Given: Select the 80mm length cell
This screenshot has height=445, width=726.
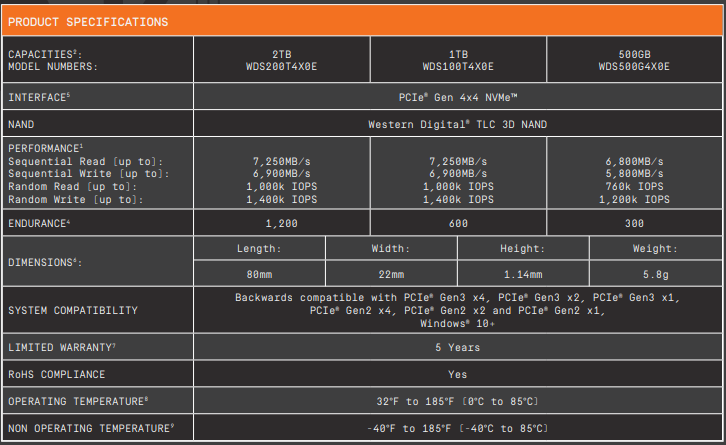Looking at the screenshot, I should pyautogui.click(x=259, y=274).
